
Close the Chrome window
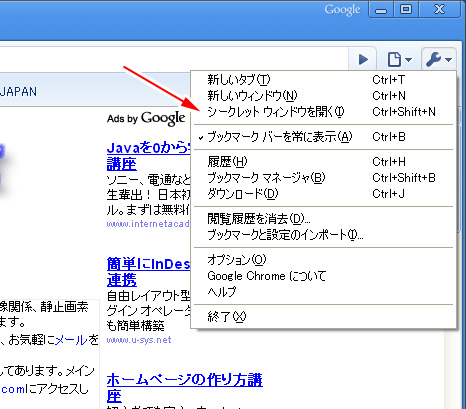point(439,9)
